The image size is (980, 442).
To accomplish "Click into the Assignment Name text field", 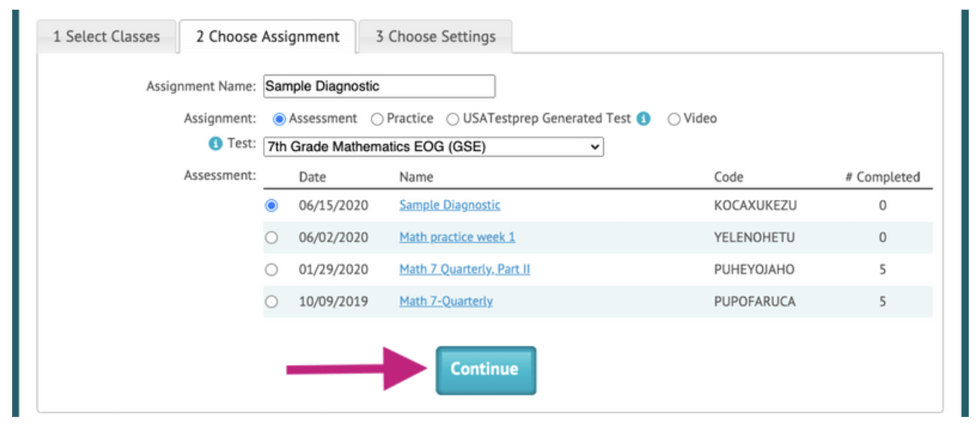I will [379, 86].
